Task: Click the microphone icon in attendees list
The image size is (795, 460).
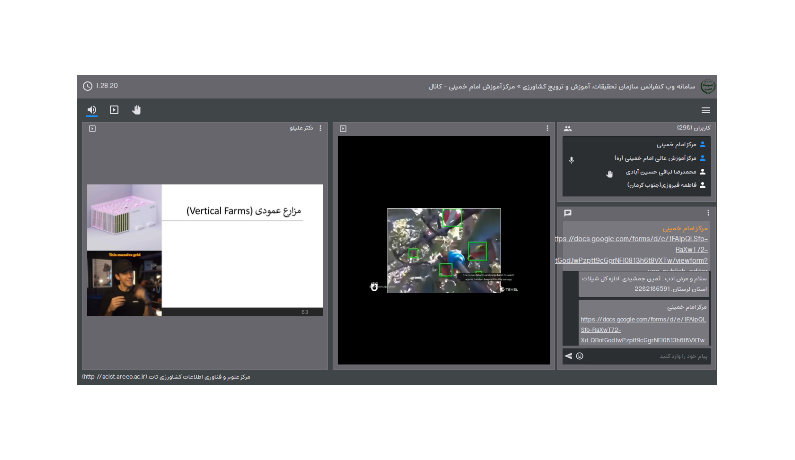Action: [571, 160]
